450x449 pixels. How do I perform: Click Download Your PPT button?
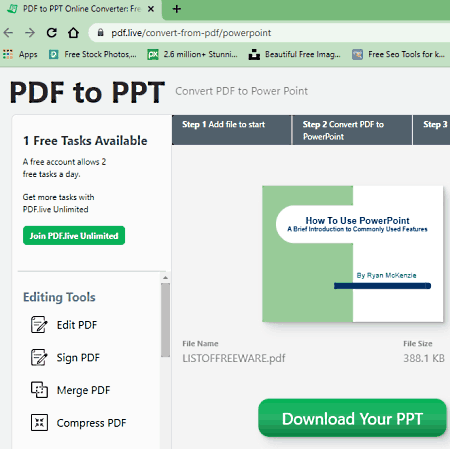tap(352, 419)
